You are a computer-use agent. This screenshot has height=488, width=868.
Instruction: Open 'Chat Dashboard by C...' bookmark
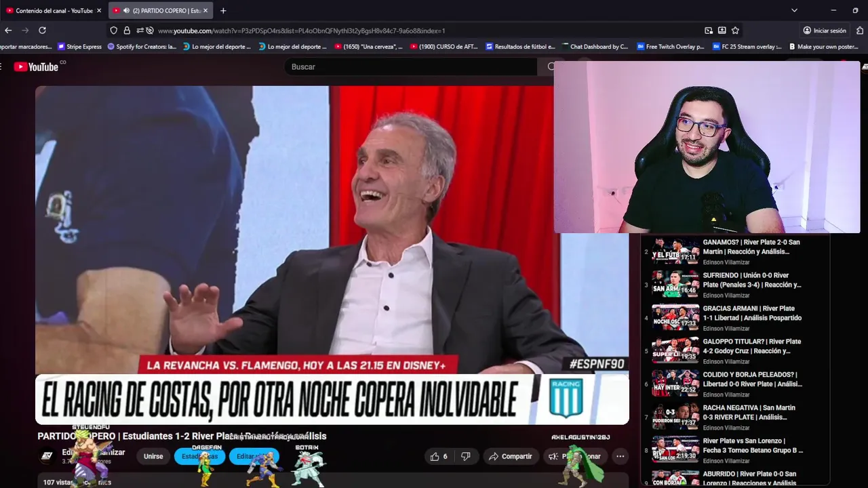[595, 47]
